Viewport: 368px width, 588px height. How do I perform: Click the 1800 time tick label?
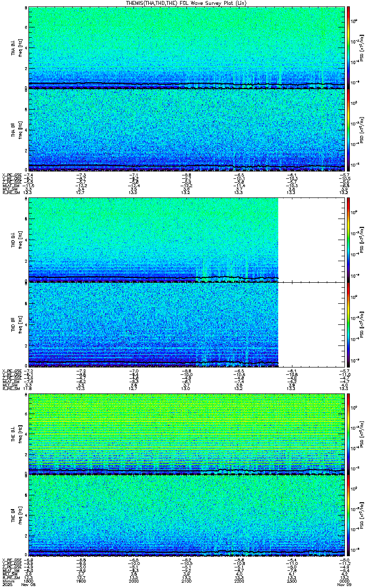point(29,581)
